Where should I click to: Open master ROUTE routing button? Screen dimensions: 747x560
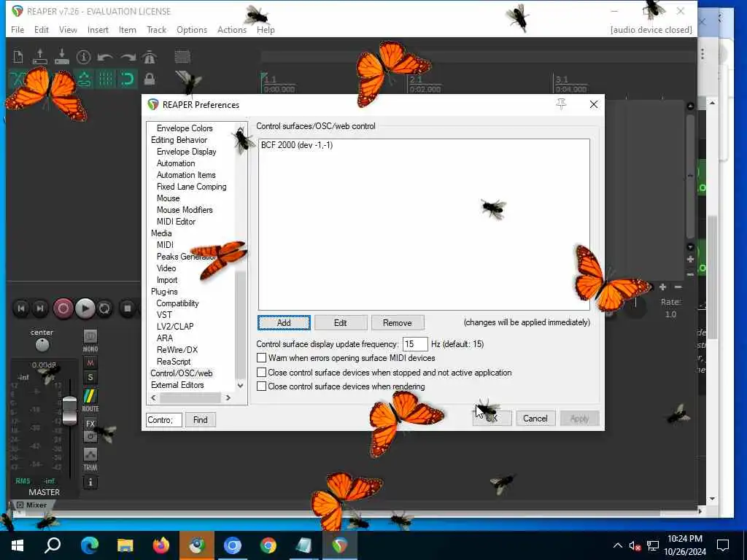(x=90, y=396)
